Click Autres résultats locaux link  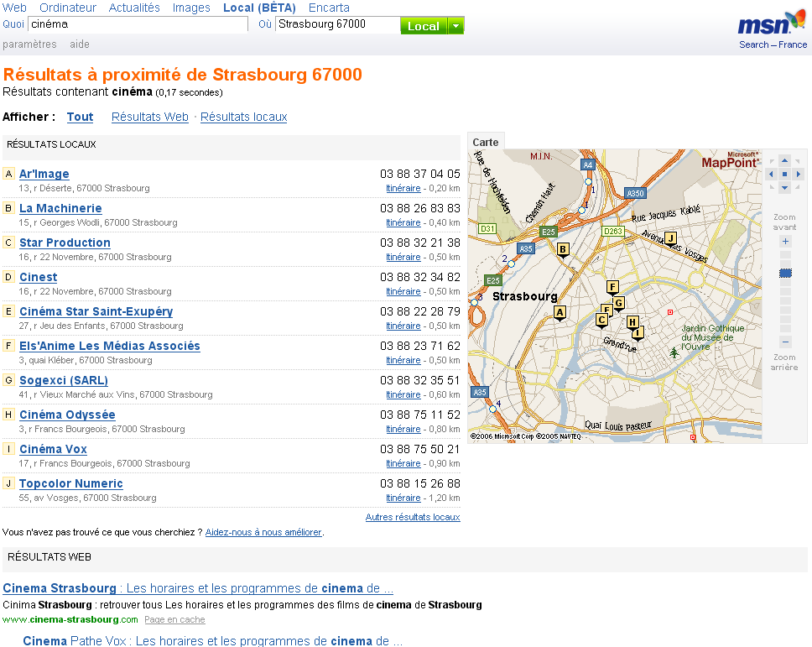(x=413, y=517)
